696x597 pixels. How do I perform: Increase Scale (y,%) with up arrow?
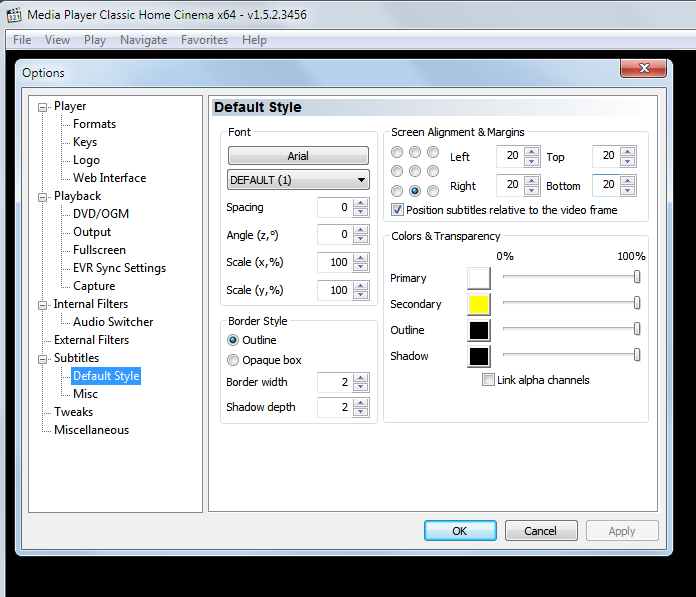coord(360,286)
